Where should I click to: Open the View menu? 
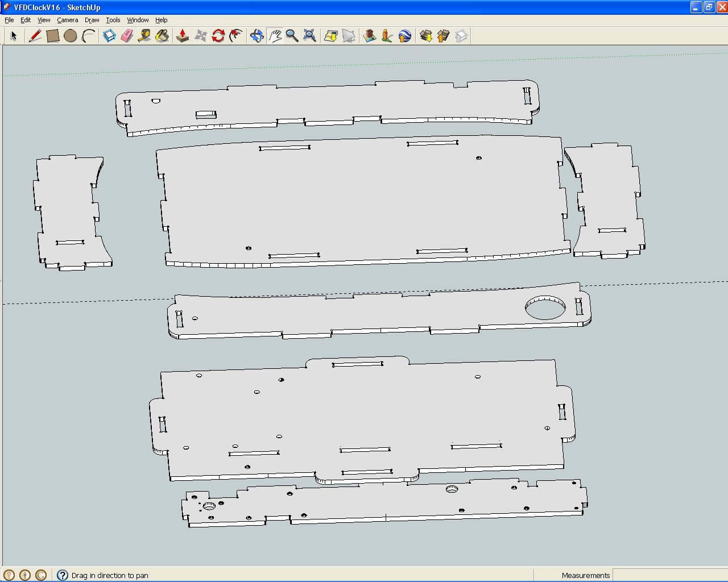point(44,20)
